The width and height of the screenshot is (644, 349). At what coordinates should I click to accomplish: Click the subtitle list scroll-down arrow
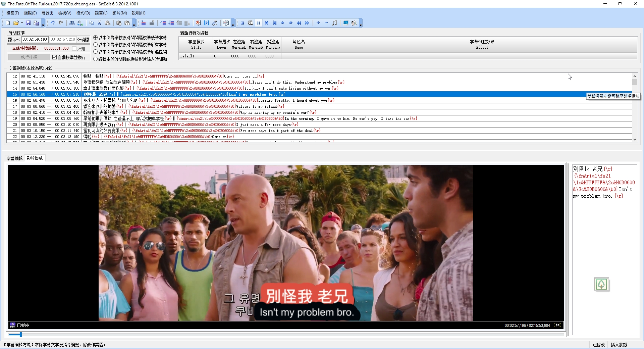(x=635, y=139)
